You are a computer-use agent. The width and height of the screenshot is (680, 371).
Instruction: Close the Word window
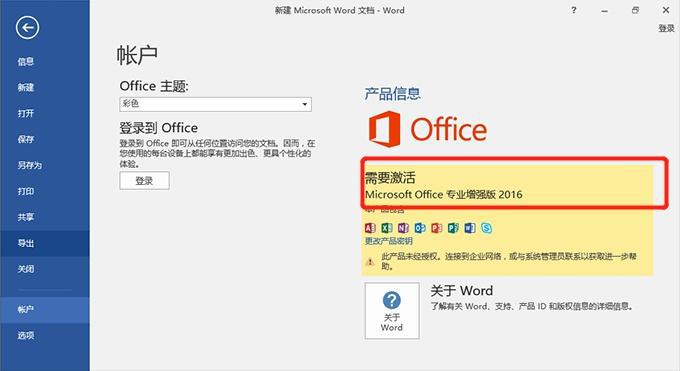(x=666, y=10)
